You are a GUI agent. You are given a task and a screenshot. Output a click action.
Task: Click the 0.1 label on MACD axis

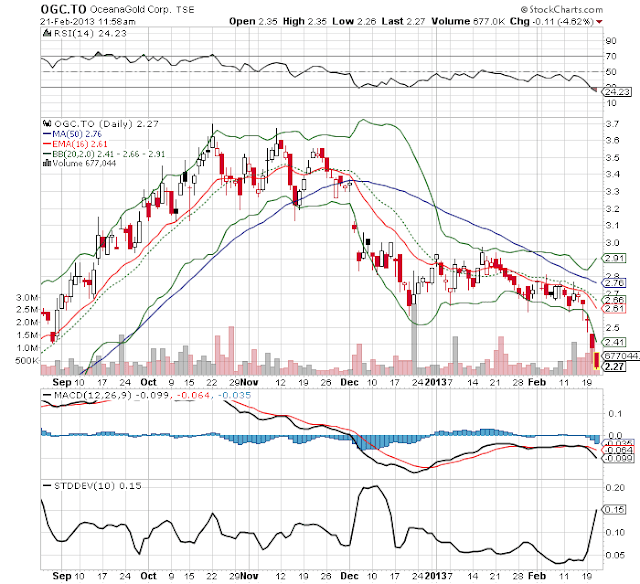(x=615, y=414)
